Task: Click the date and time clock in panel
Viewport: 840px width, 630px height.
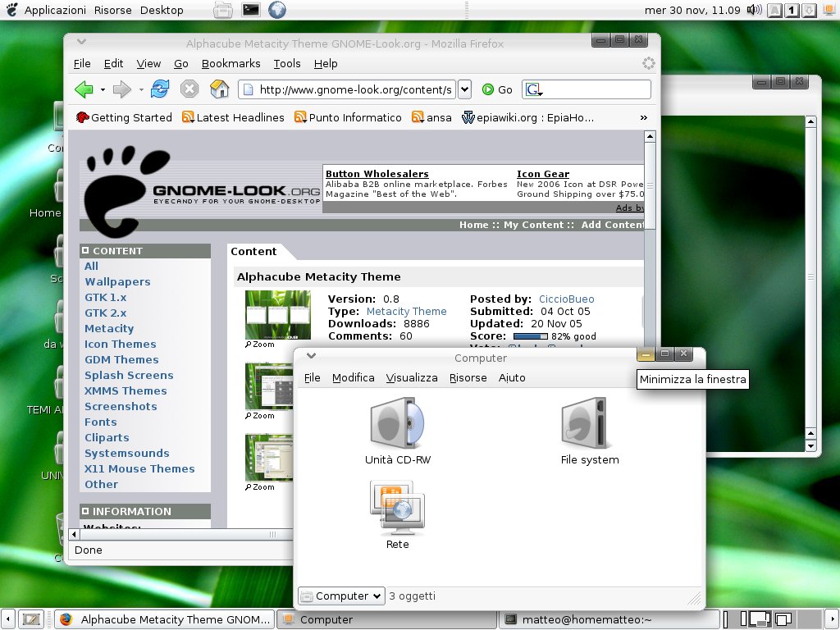Action: tap(692, 10)
